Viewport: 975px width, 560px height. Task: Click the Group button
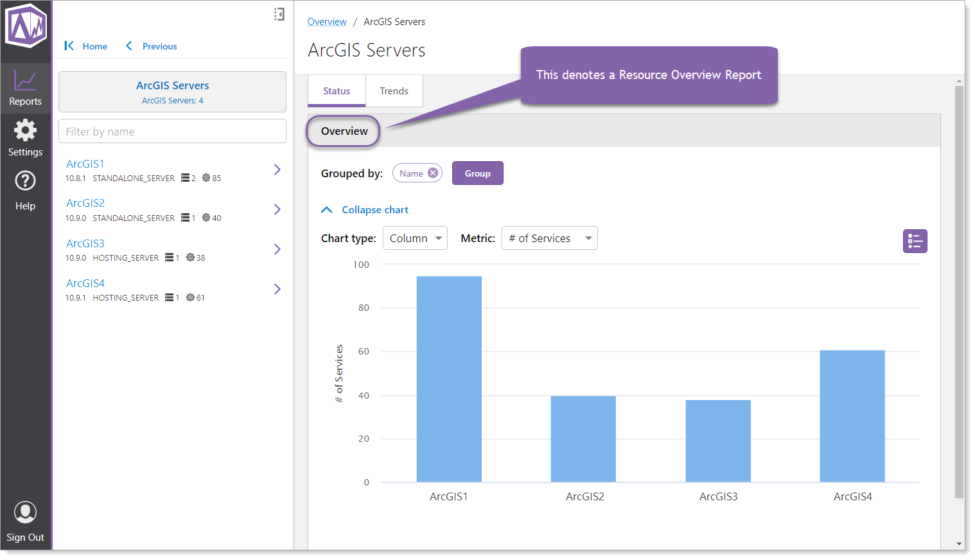477,173
